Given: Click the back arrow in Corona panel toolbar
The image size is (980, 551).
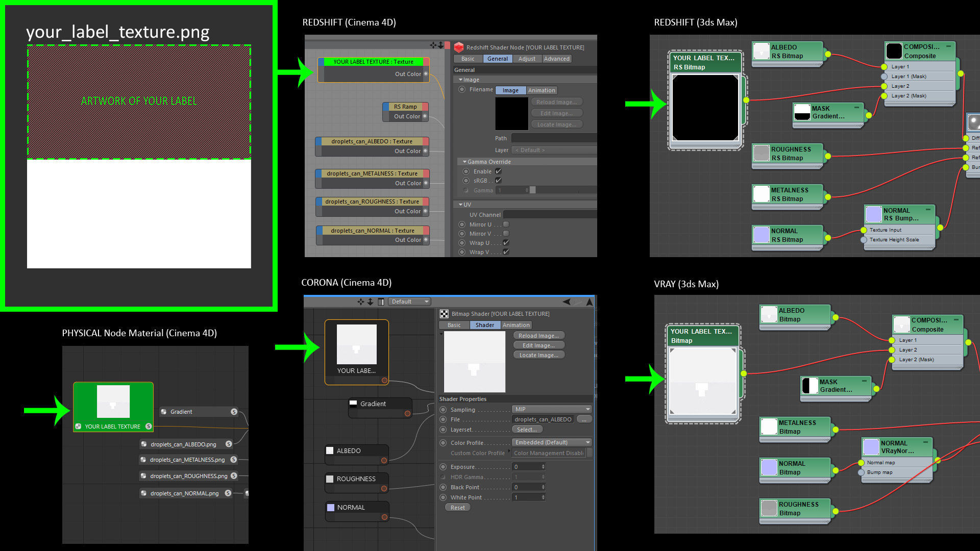Looking at the screenshot, I should coord(567,302).
